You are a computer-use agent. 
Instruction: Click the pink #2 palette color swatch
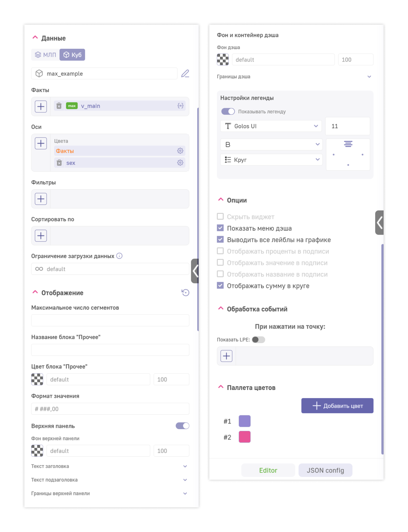244,437
